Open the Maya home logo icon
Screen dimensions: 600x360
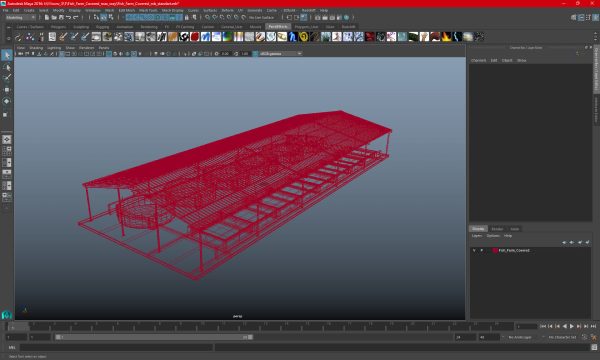pyautogui.click(x=7, y=315)
